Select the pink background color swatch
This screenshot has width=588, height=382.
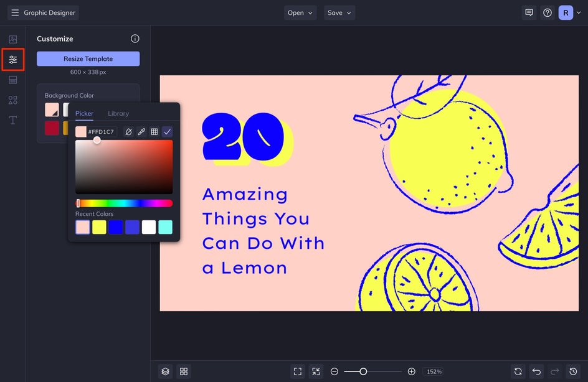(52, 109)
